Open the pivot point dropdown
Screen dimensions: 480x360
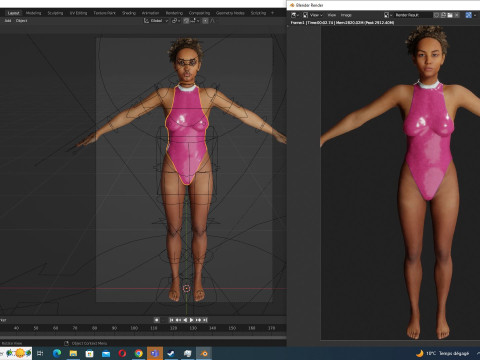[176, 21]
